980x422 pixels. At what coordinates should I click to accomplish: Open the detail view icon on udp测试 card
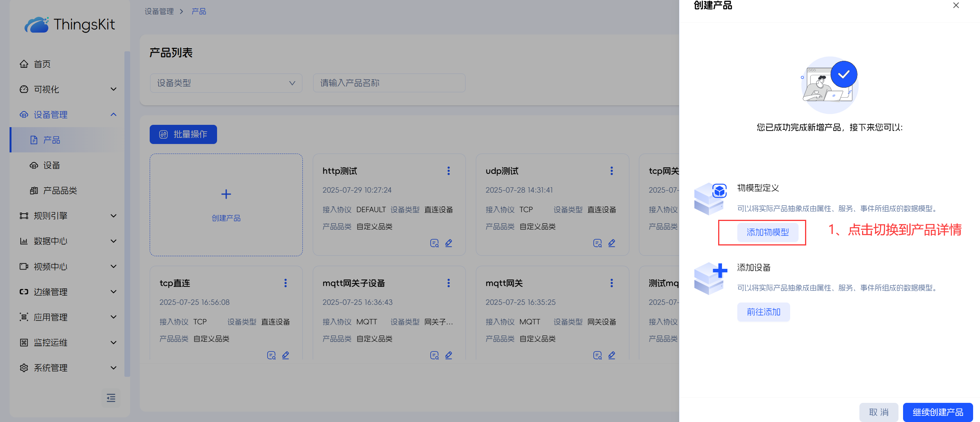[x=597, y=243]
